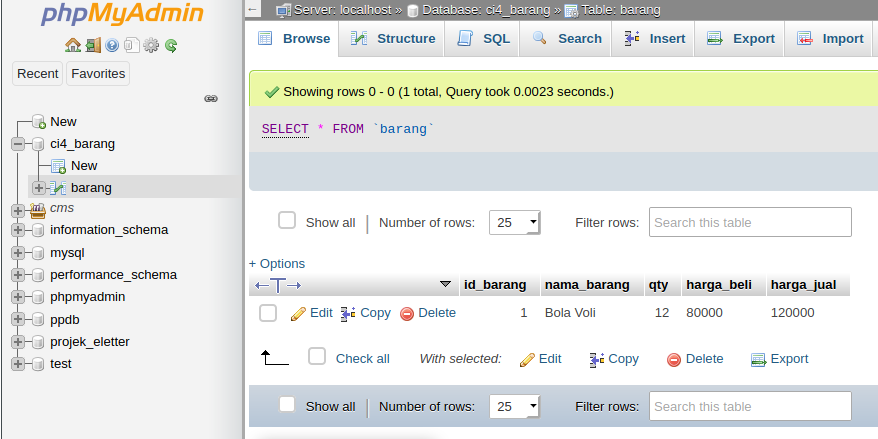Toggle lower Show all checkbox
The image size is (878, 439).
[x=287, y=404]
